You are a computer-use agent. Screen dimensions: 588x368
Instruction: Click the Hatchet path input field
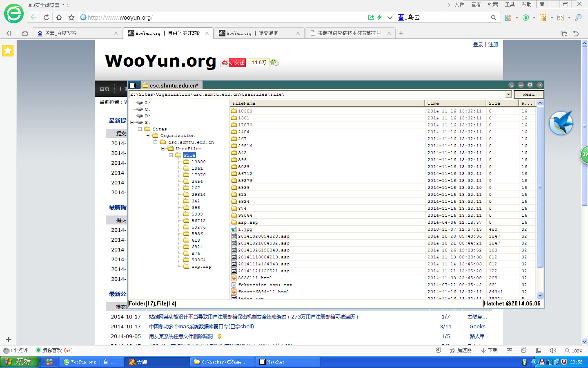click(x=317, y=94)
